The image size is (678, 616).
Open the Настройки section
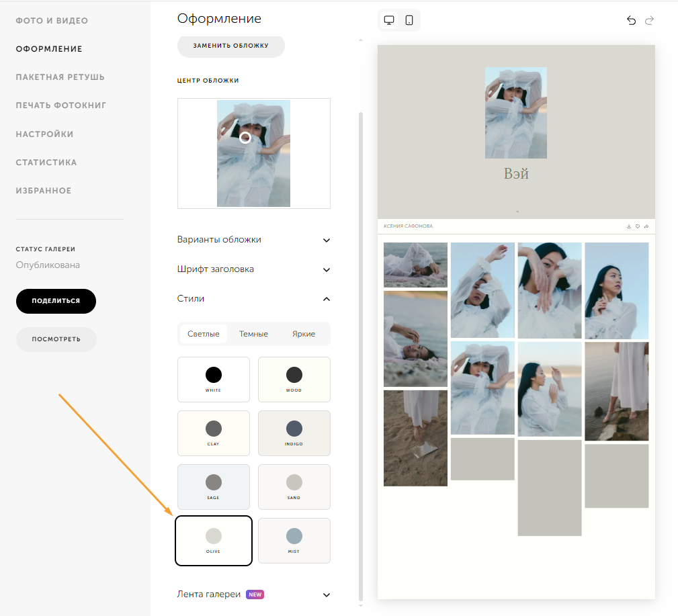point(44,134)
